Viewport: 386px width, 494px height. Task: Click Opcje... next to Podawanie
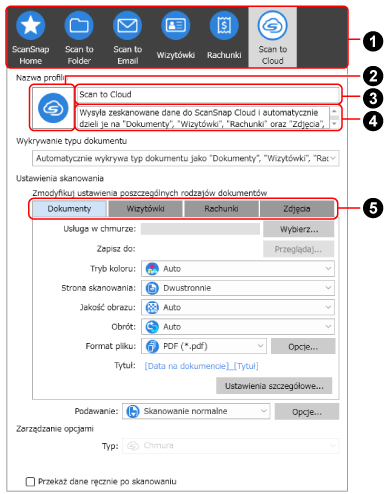coord(307,412)
